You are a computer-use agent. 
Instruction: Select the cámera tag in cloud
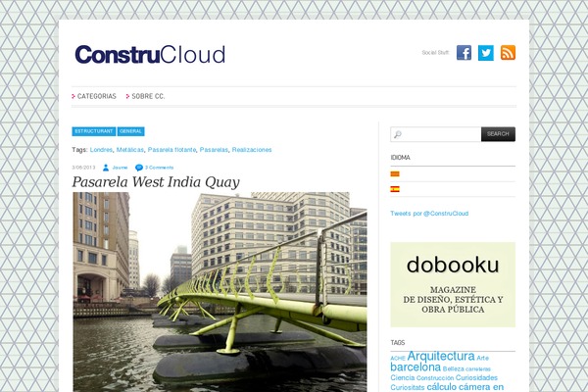pos(474,387)
